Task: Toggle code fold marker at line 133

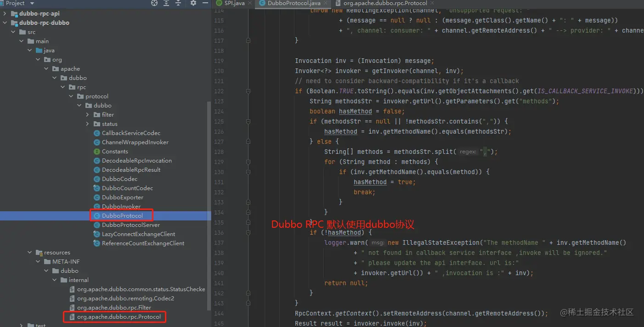Action: coord(248,202)
